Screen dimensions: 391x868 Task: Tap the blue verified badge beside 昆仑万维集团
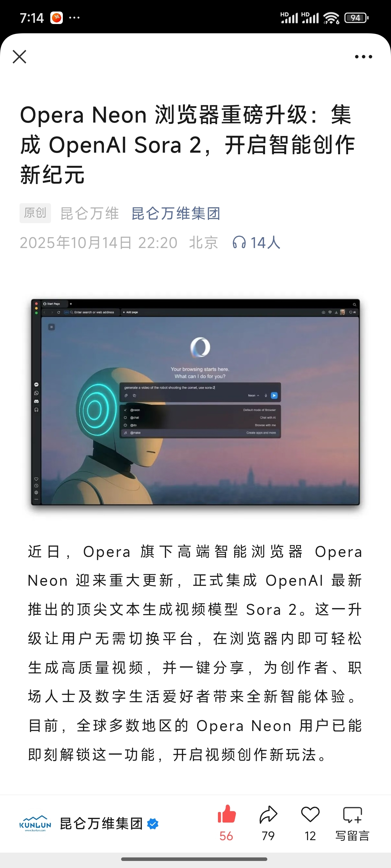pyautogui.click(x=153, y=824)
